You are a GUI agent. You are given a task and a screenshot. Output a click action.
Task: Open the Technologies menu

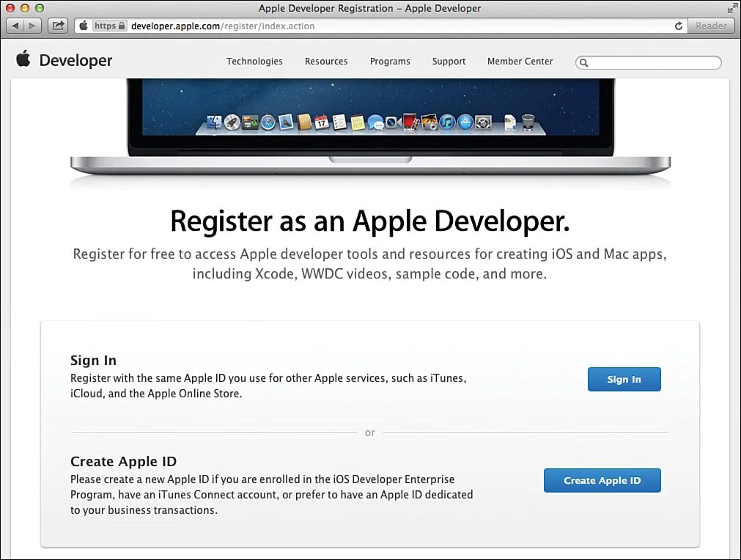pyautogui.click(x=254, y=62)
